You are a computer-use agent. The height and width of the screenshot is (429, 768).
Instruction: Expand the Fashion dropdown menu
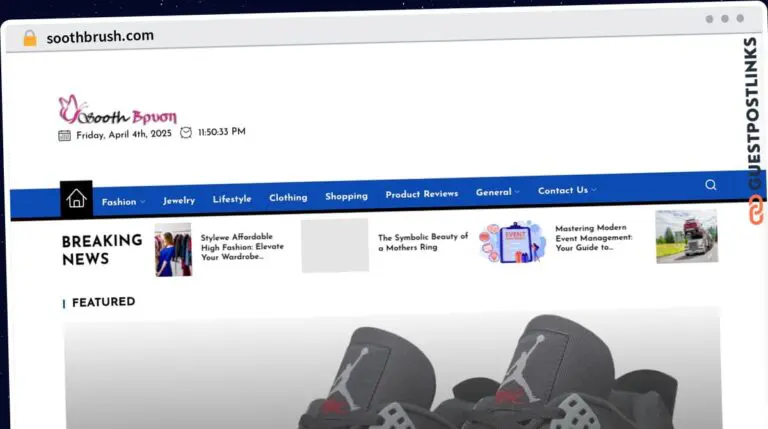[123, 201]
